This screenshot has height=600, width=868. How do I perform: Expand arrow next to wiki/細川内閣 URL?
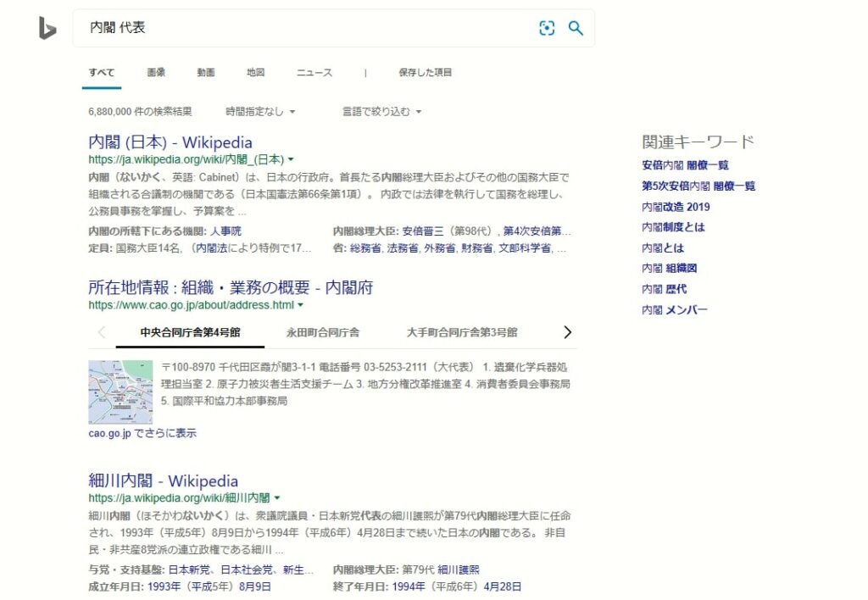[x=277, y=497]
